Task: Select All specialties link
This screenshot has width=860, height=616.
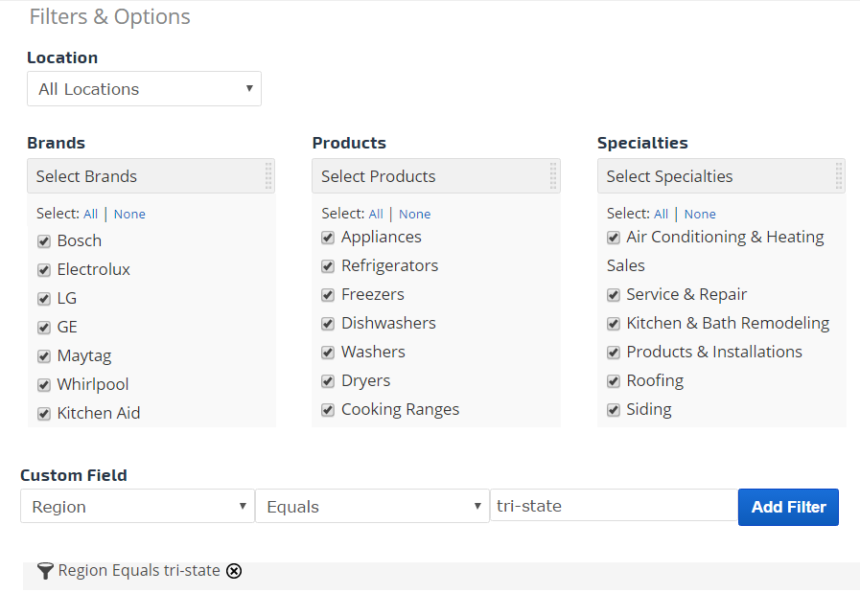Action: tap(661, 215)
